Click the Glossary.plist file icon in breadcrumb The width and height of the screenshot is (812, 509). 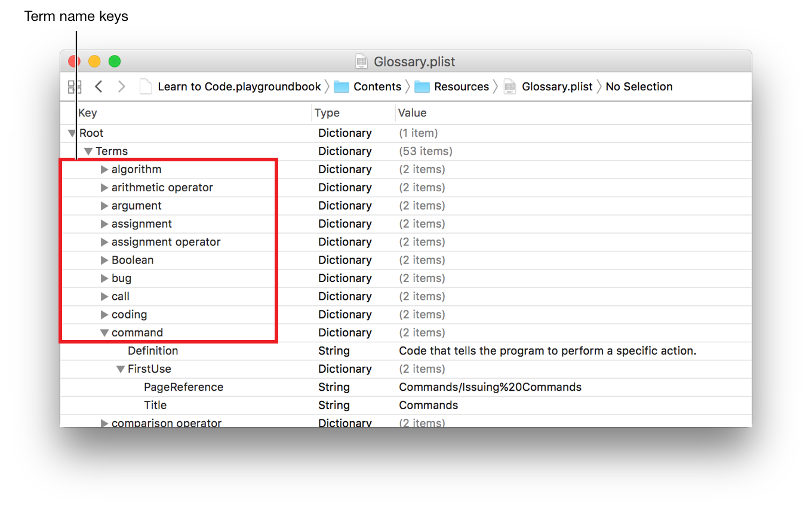(x=510, y=87)
